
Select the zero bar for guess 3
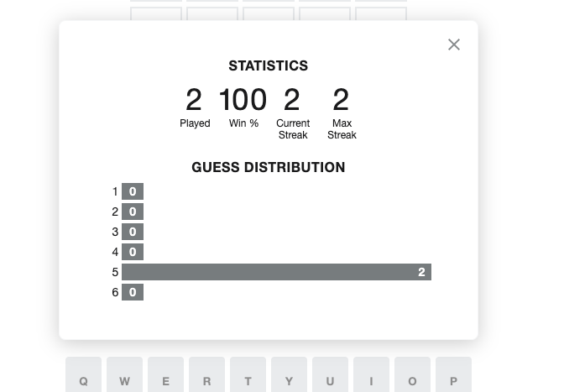[133, 232]
